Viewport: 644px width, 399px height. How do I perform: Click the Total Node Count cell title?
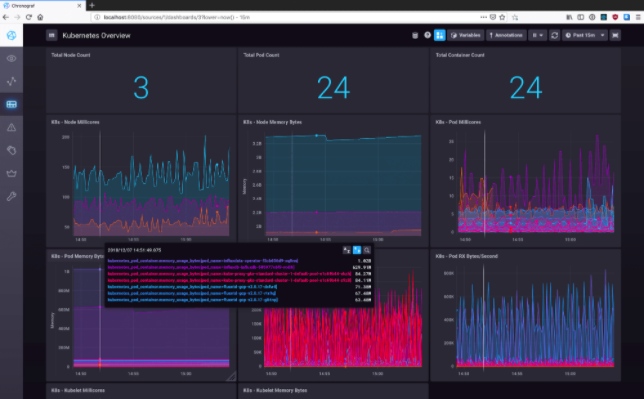click(71, 55)
